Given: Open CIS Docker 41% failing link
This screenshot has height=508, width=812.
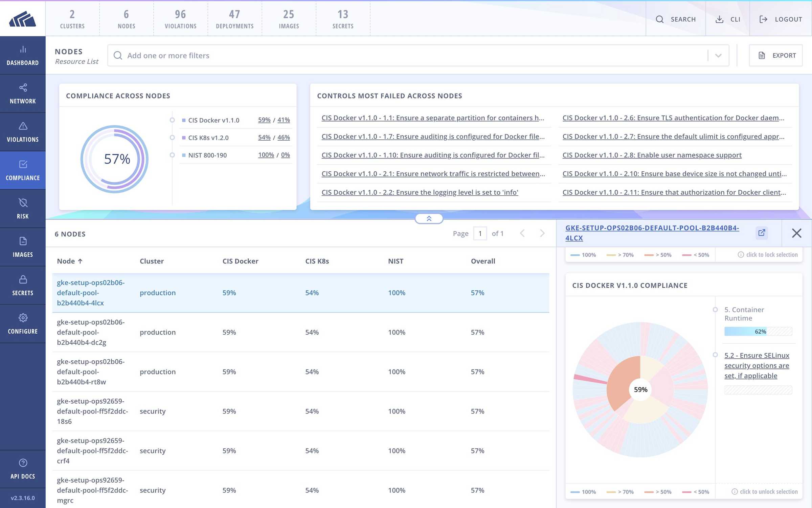Looking at the screenshot, I should click(284, 120).
